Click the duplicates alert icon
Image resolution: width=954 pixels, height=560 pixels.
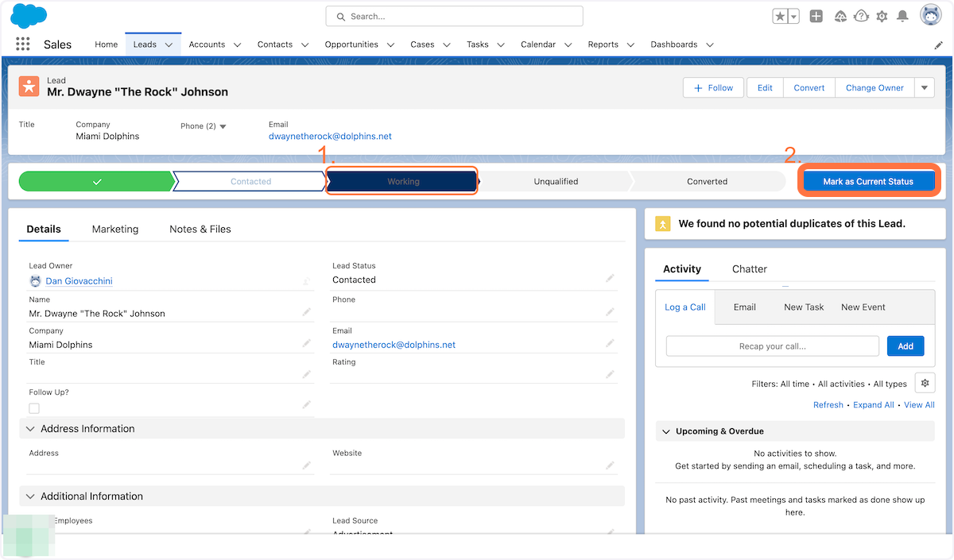click(663, 224)
